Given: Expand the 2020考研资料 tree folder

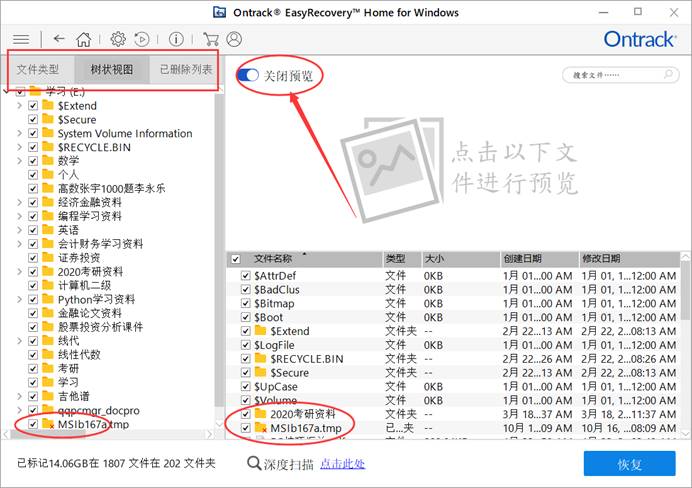Looking at the screenshot, I should (x=19, y=272).
